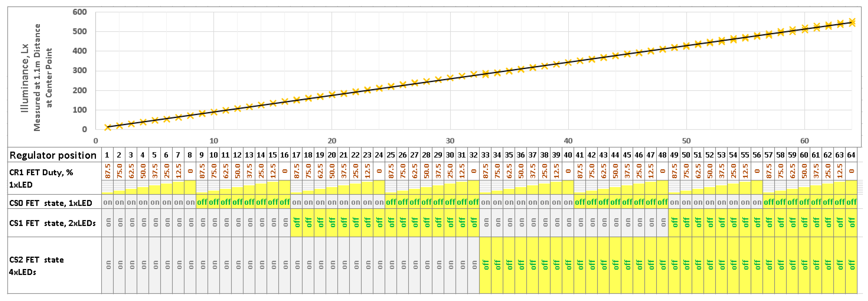The image size is (868, 301).
Task: Select the Regulator position 17 cell
Action: pos(296,155)
